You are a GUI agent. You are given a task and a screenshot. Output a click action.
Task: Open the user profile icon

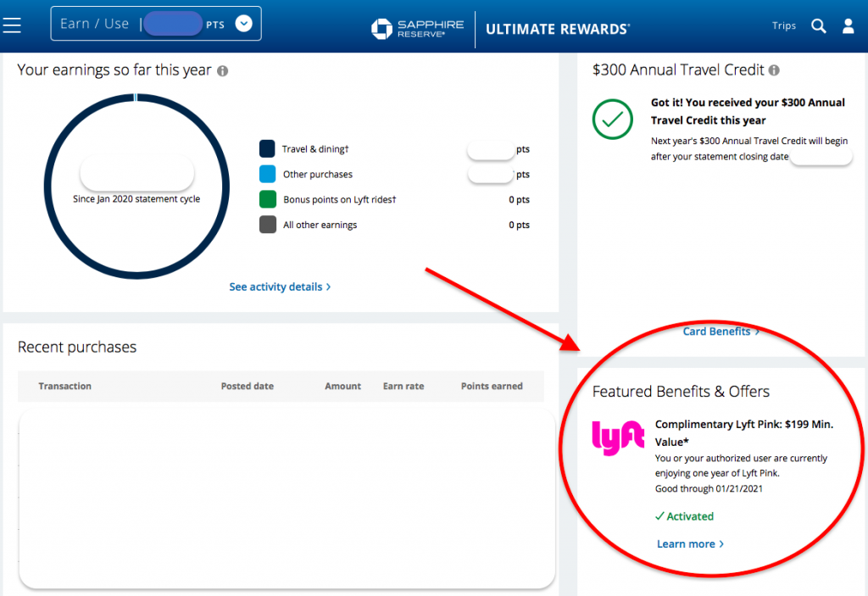(x=848, y=26)
